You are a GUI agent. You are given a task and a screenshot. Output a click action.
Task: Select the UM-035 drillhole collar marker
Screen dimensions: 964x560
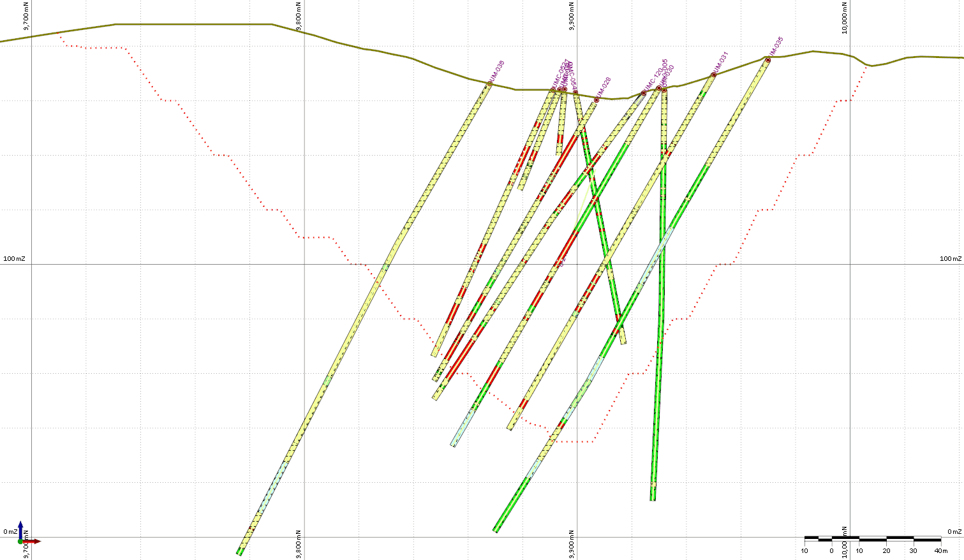[x=768, y=60]
